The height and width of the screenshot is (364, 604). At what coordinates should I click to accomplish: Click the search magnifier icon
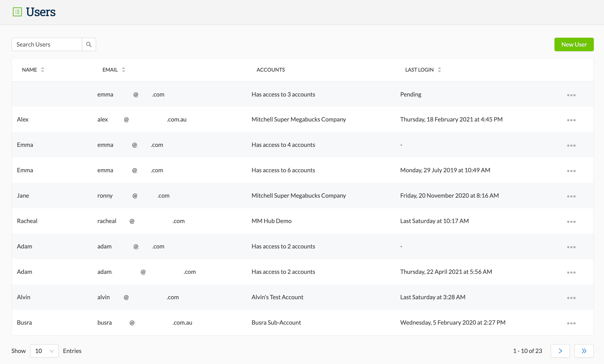pyautogui.click(x=89, y=44)
